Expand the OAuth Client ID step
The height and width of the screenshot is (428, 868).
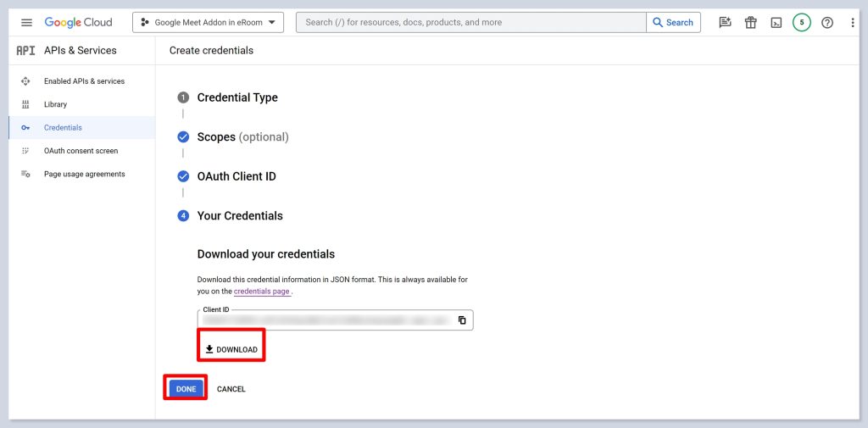pos(236,176)
